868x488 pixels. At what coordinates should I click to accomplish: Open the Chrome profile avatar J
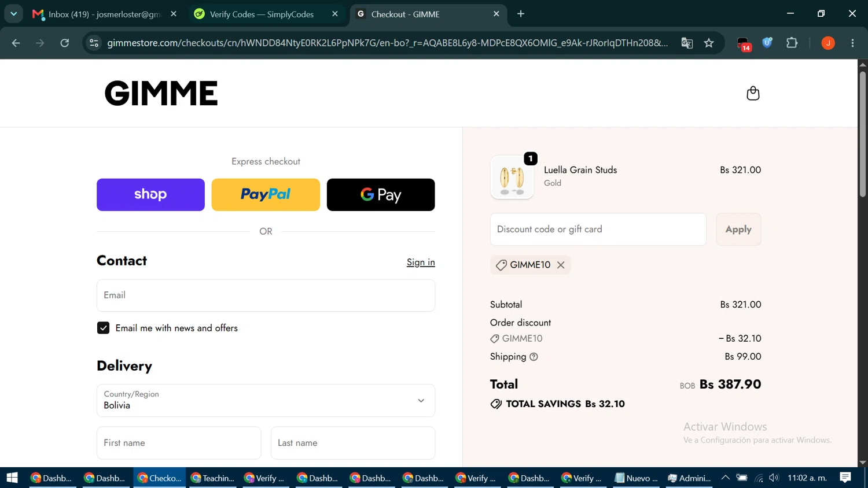pos(828,43)
